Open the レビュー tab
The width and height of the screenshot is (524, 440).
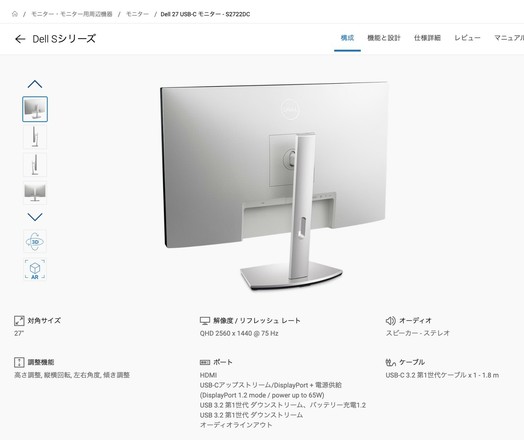coord(467,38)
